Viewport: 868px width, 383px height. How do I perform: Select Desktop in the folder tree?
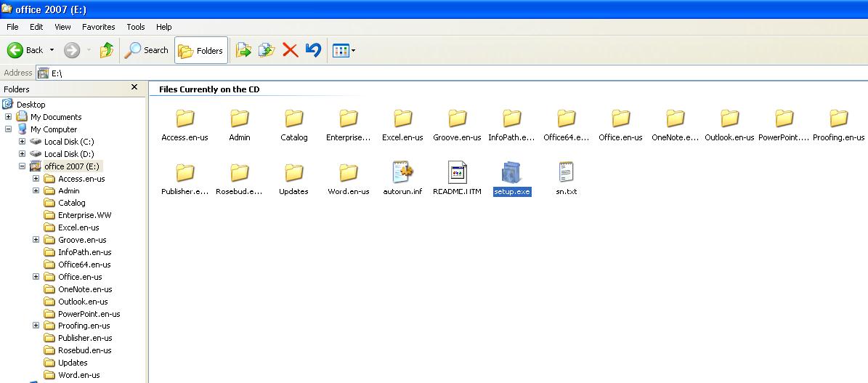[x=31, y=104]
